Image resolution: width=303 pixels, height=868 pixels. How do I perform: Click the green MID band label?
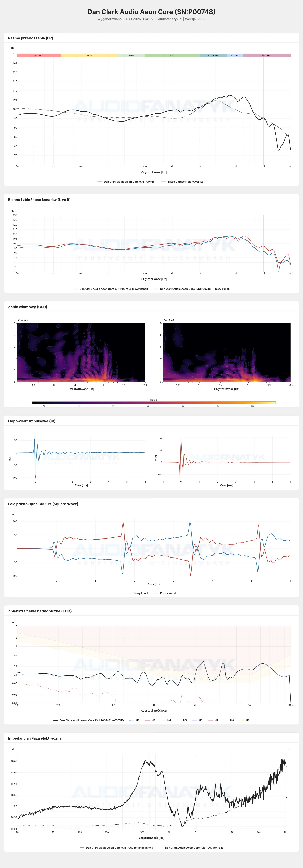(x=172, y=55)
